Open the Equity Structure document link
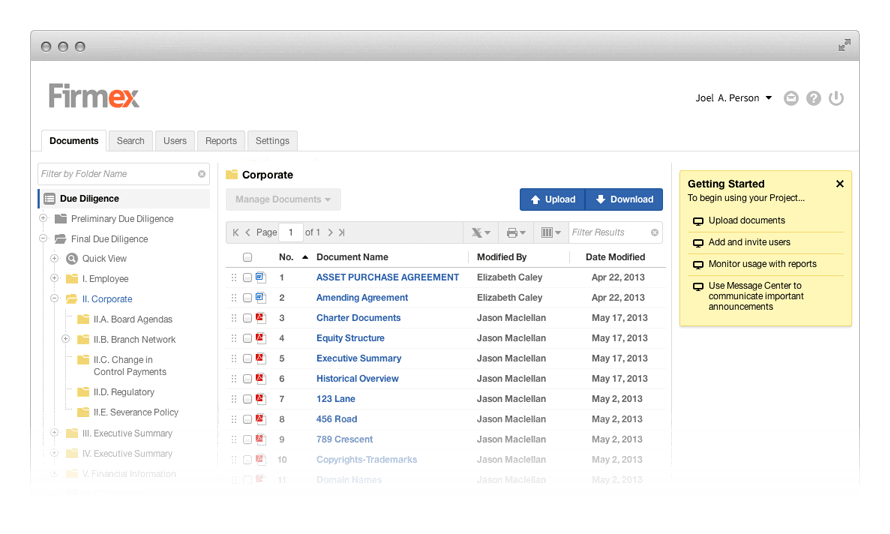This screenshot has width=890, height=534. (x=350, y=338)
